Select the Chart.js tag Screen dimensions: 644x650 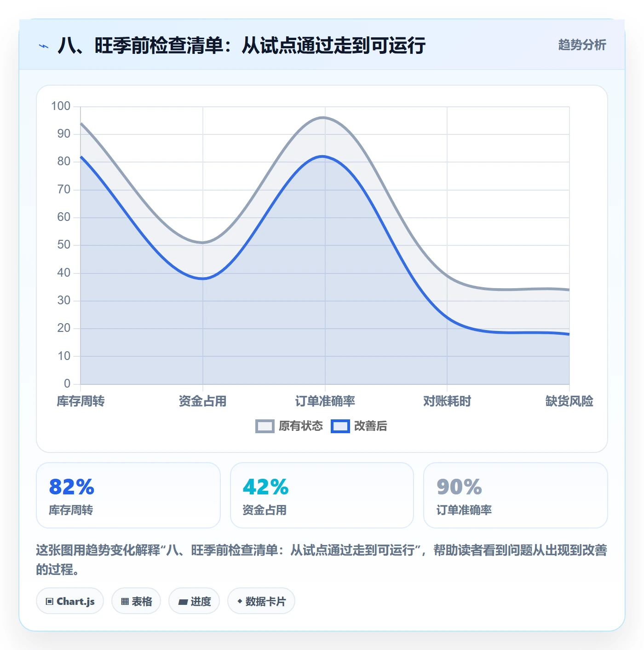70,601
